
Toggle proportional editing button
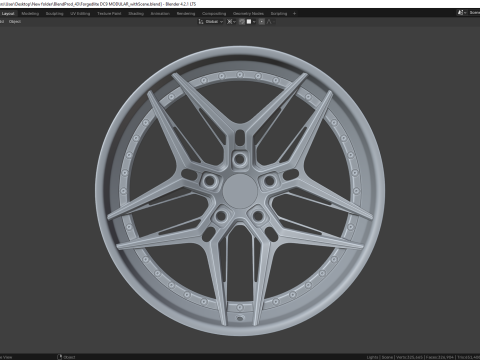[262, 22]
